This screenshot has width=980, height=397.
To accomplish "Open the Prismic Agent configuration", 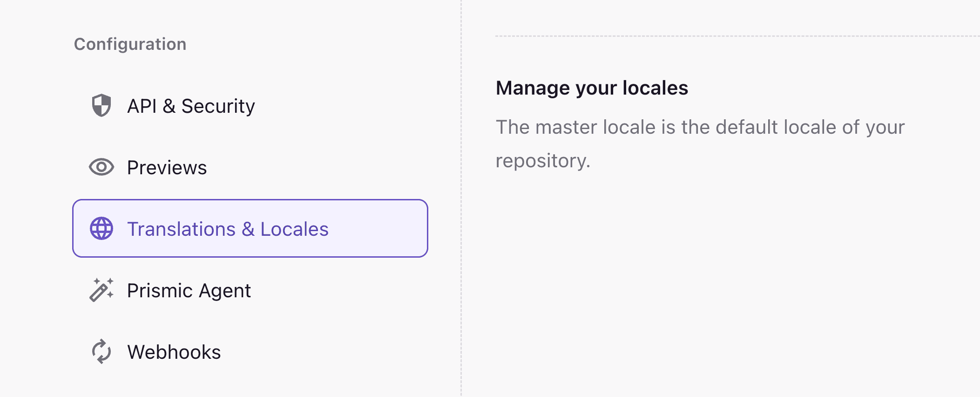I will coord(189,290).
